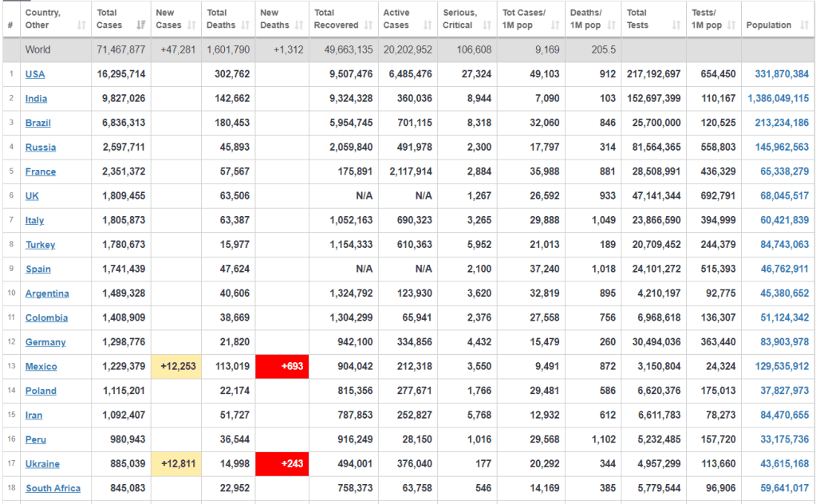Open Germany country page
This screenshot has height=504, width=816.
45,342
